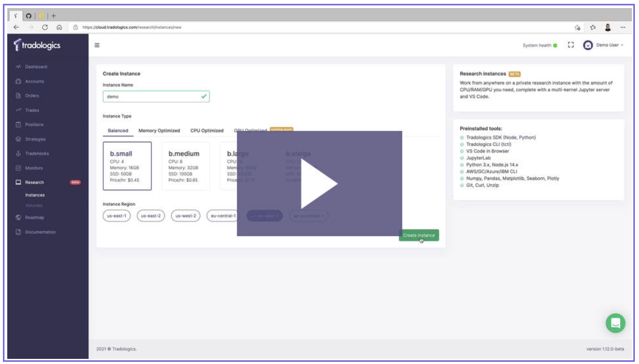Open Monitors in the sidebar
This screenshot has width=639, height=364.
[x=34, y=168]
